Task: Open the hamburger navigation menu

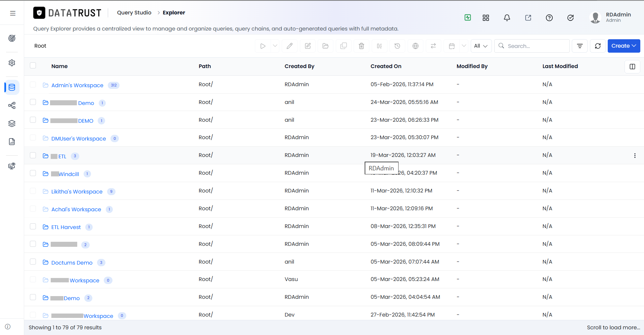Action: coord(13,13)
